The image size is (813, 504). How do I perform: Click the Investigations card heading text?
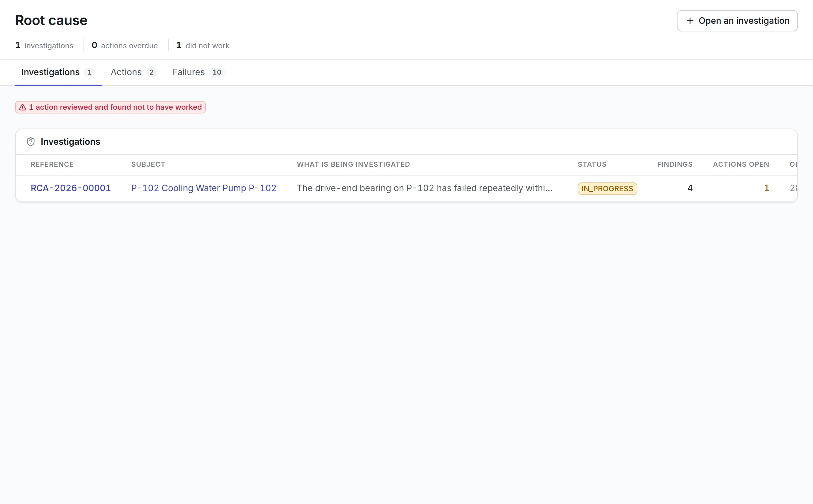(70, 142)
